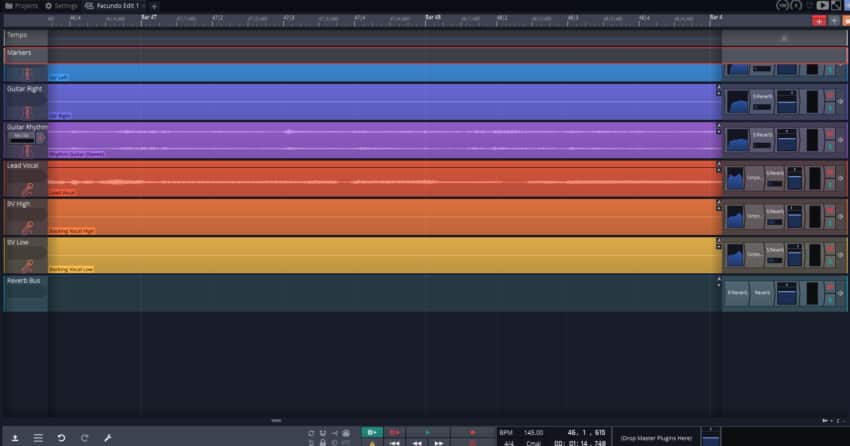The image size is (850, 446).
Task: Click the Reverb plugin on Reverb Bus
Action: (762, 294)
